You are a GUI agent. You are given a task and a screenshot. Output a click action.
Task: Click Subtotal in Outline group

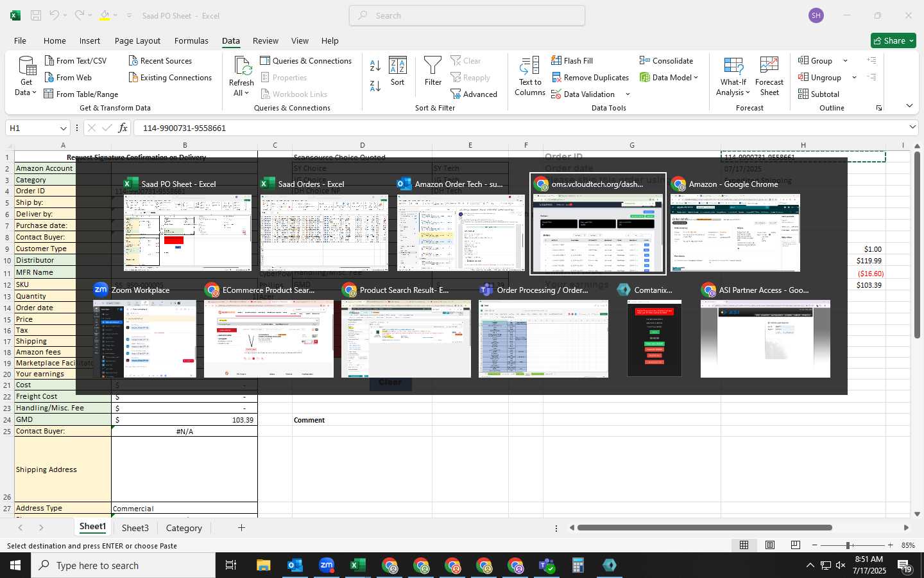[818, 94]
